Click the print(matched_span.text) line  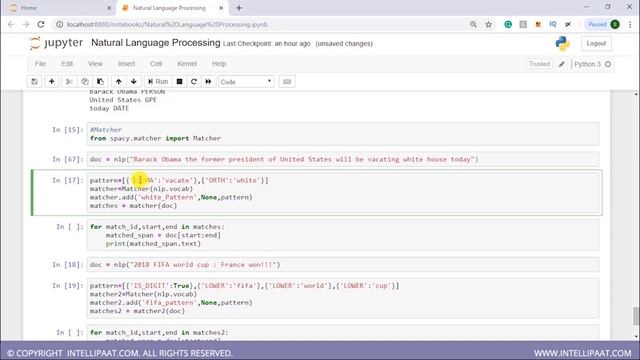153,244
